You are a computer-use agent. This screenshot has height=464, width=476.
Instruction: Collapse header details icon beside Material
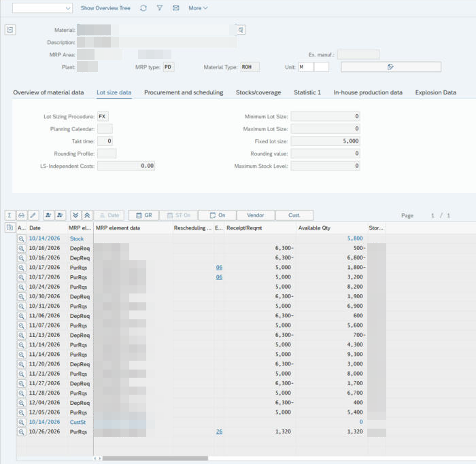10,30
